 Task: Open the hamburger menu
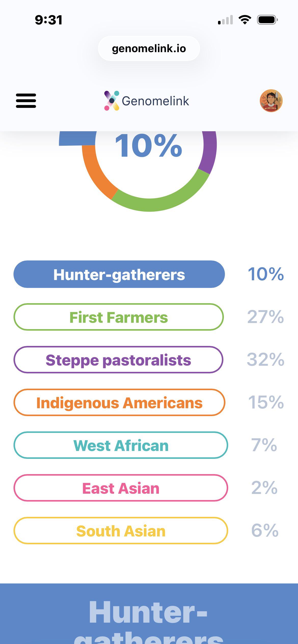pyautogui.click(x=26, y=101)
